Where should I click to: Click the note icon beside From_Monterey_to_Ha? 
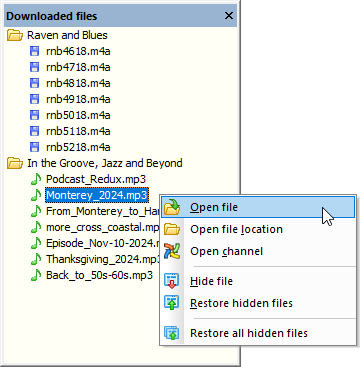tap(35, 211)
